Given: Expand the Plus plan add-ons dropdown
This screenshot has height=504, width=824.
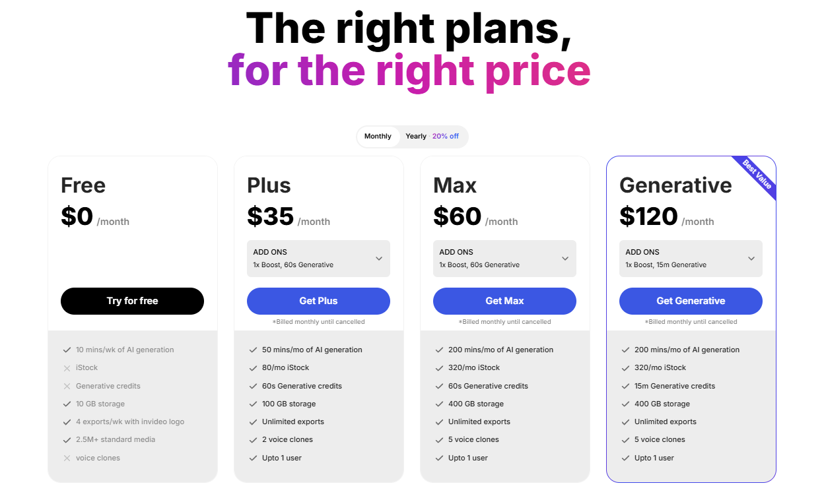Looking at the screenshot, I should [x=379, y=259].
